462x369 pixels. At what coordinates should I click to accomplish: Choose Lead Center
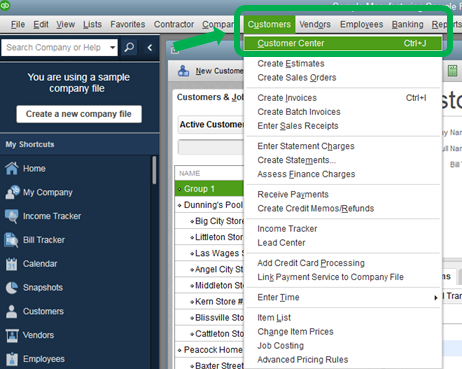tap(281, 243)
